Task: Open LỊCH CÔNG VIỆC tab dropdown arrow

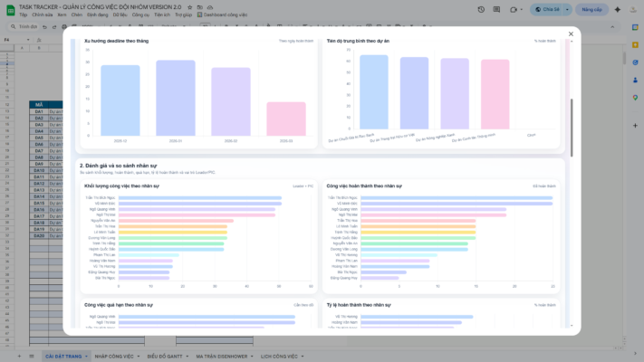Action: coord(303,357)
